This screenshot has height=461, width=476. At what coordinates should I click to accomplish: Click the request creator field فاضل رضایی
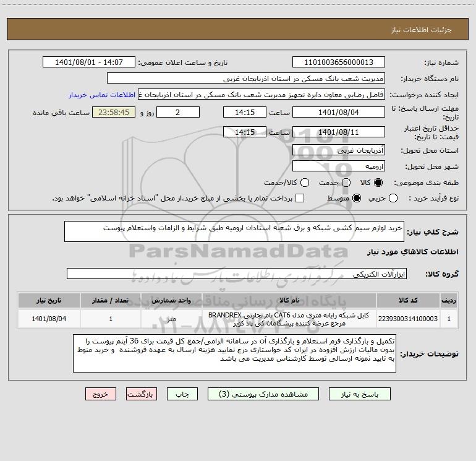pyautogui.click(x=261, y=95)
